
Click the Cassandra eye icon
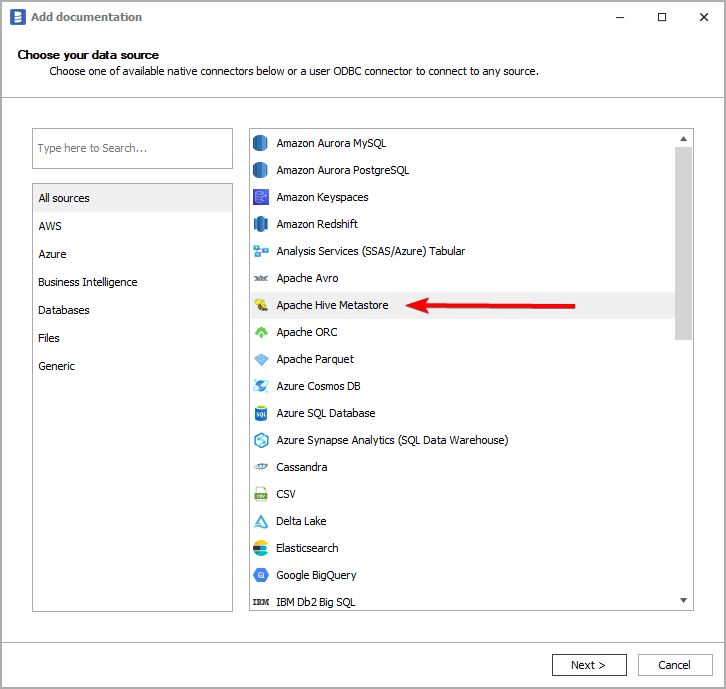pos(261,467)
